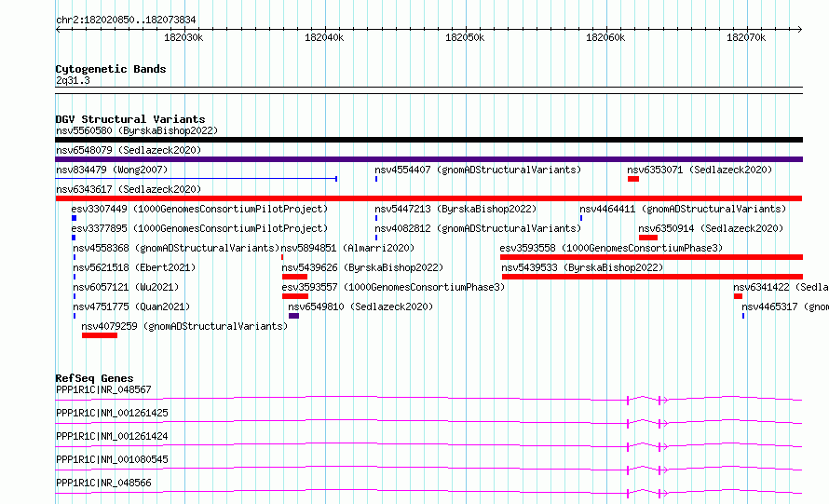Click the esv3377895 variant label

pos(199,228)
